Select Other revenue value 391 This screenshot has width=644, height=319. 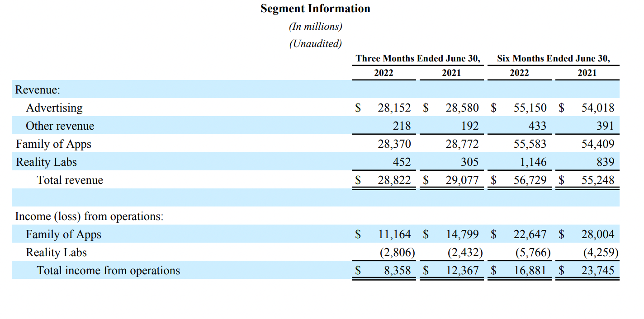coord(606,126)
